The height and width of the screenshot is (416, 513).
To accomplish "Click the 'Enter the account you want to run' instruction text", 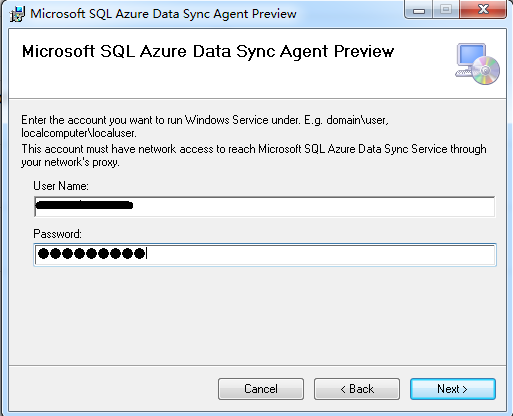I will pos(205,126).
